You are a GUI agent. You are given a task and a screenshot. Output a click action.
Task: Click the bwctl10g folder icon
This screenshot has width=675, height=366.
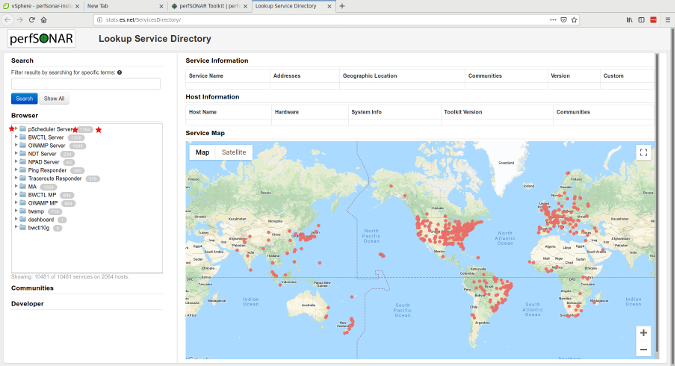[x=23, y=227]
